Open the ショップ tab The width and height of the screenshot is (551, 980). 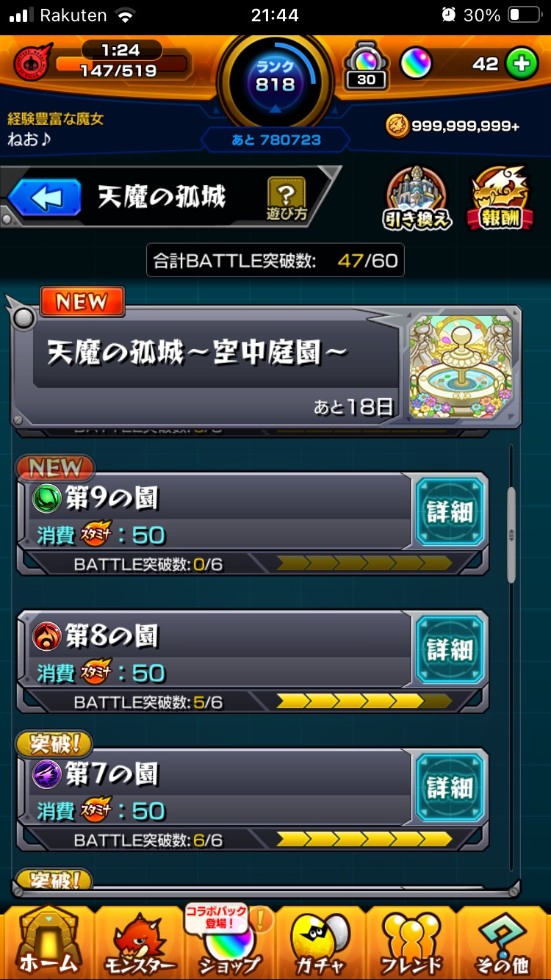click(230, 942)
